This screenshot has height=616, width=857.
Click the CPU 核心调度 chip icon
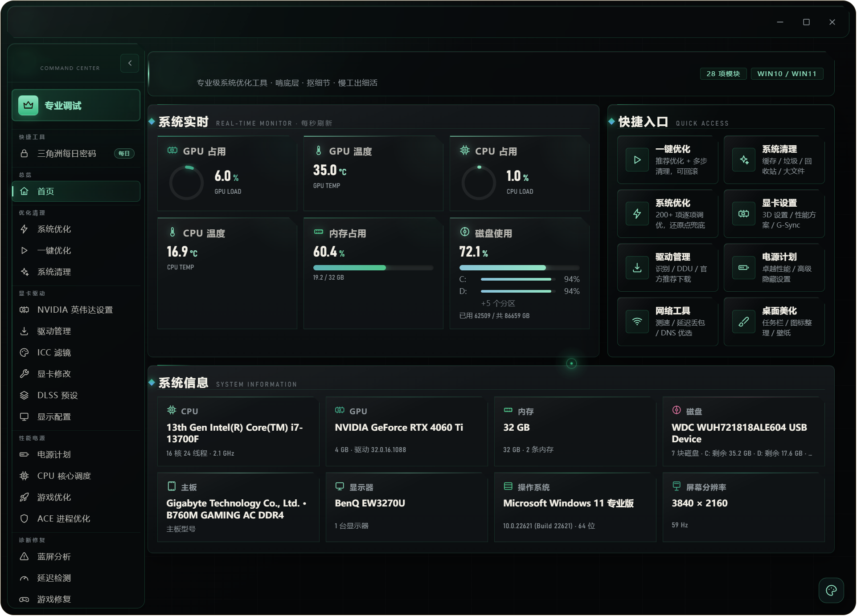pos(25,476)
